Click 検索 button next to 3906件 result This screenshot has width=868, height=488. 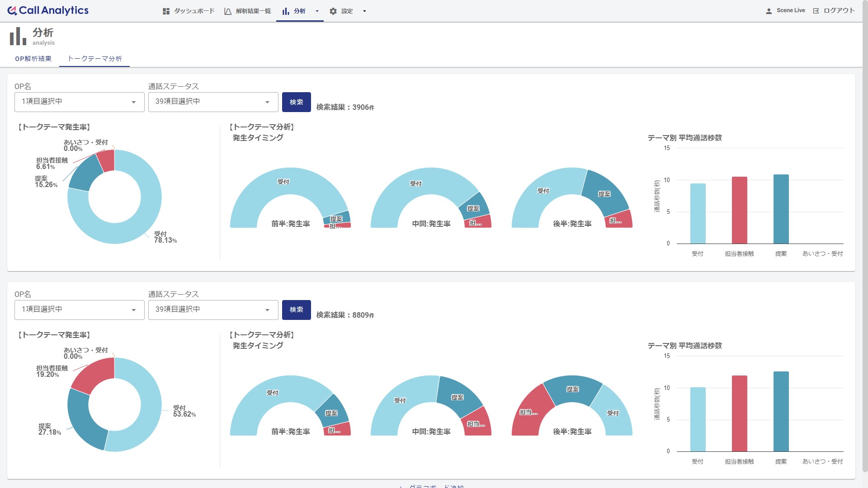pos(297,102)
